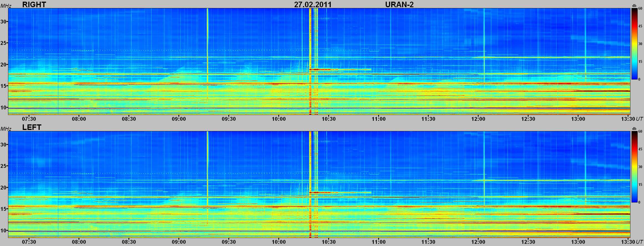Select 11:00 tick on lower time axis

click(378, 242)
